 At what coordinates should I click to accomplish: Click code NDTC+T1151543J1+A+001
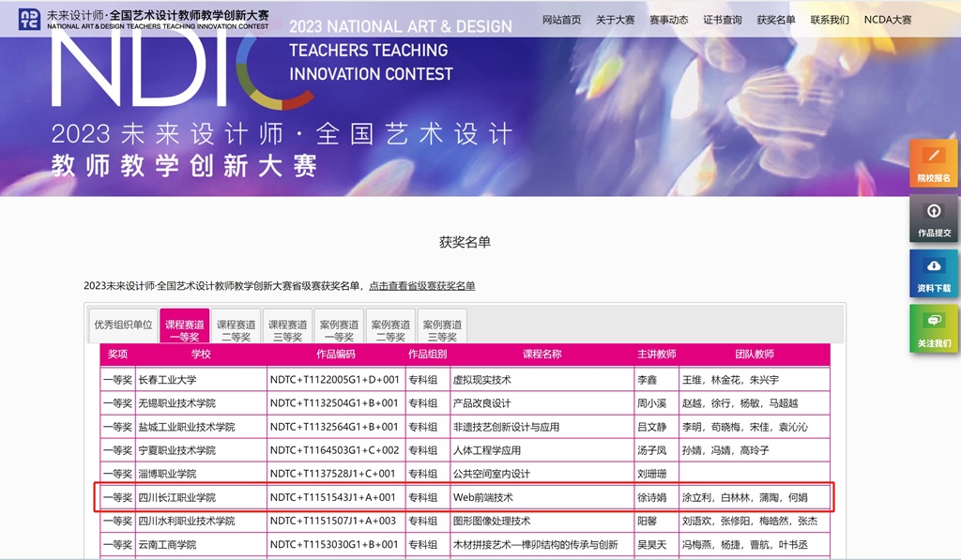(x=333, y=497)
